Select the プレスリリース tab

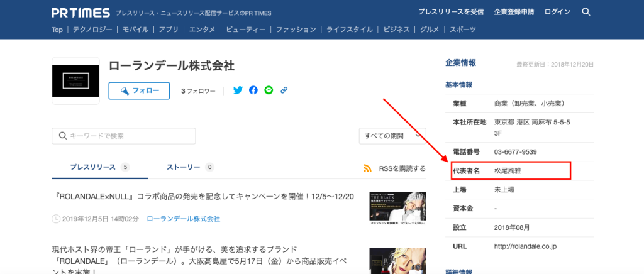(100, 167)
